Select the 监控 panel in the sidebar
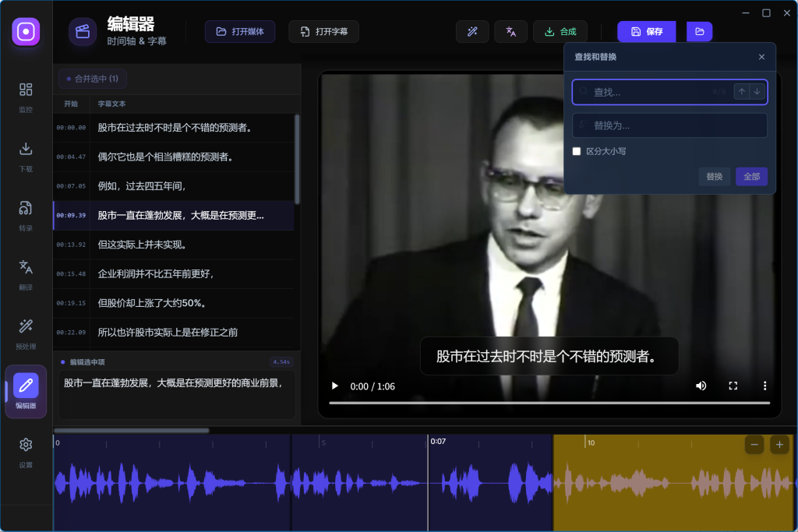This screenshot has width=798, height=532. coord(26,91)
